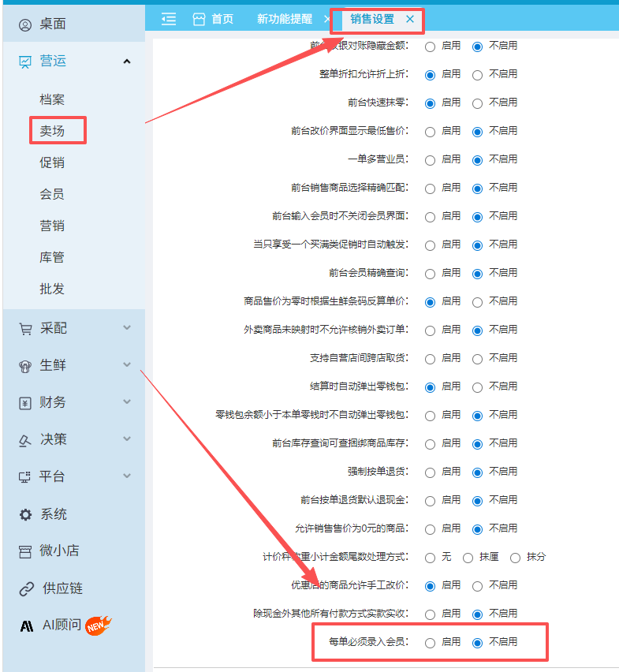Open 批发 under 营运
619x672 pixels.
coord(52,289)
